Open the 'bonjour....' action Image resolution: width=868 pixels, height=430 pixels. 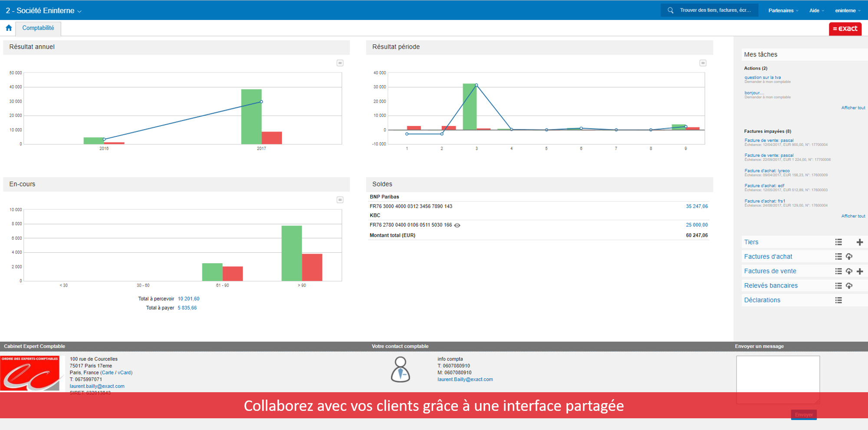754,93
